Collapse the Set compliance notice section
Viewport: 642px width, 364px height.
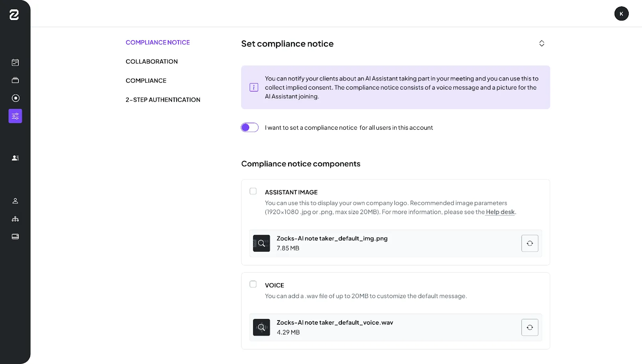pos(542,43)
